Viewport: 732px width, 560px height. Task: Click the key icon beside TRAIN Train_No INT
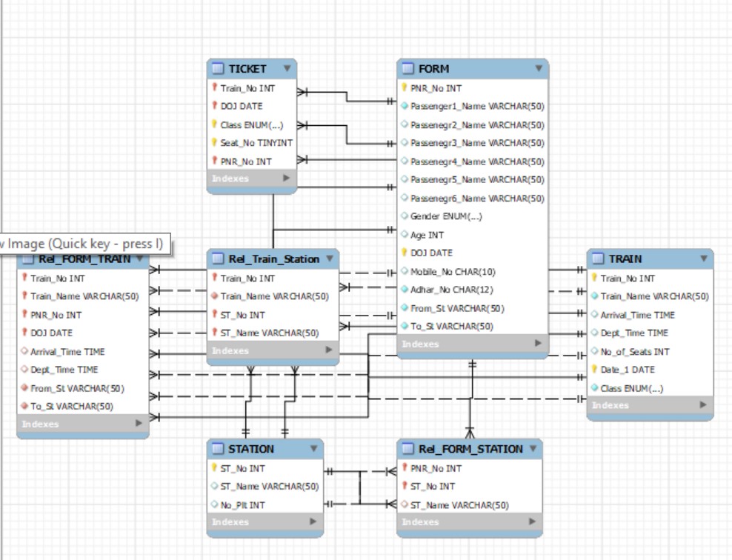[594, 278]
